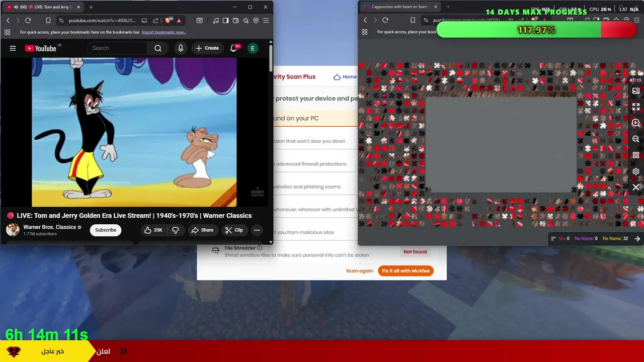Subscribe to Warner Bros. Classics
The height and width of the screenshot is (362, 644).
tap(106, 230)
